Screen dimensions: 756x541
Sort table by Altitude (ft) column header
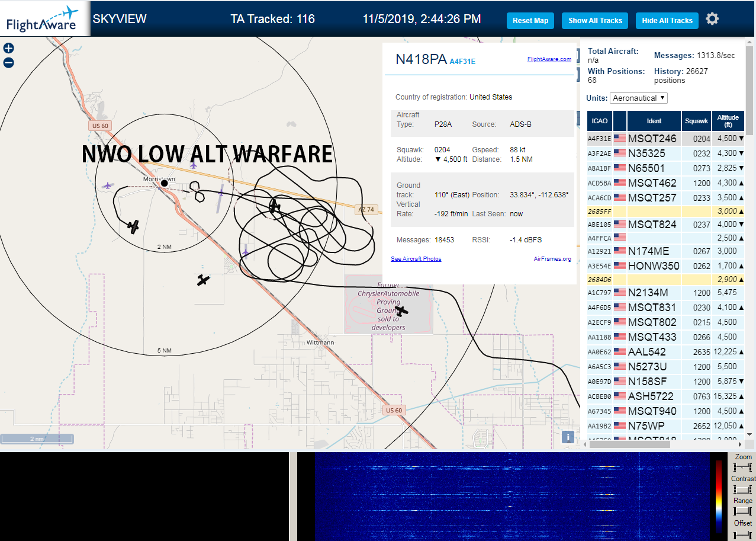[x=728, y=121]
